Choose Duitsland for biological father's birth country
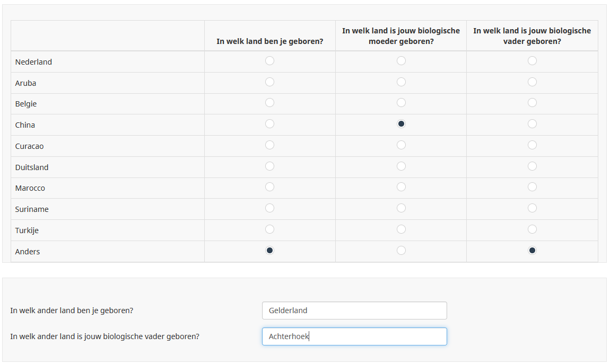The image size is (610, 364). click(x=532, y=166)
